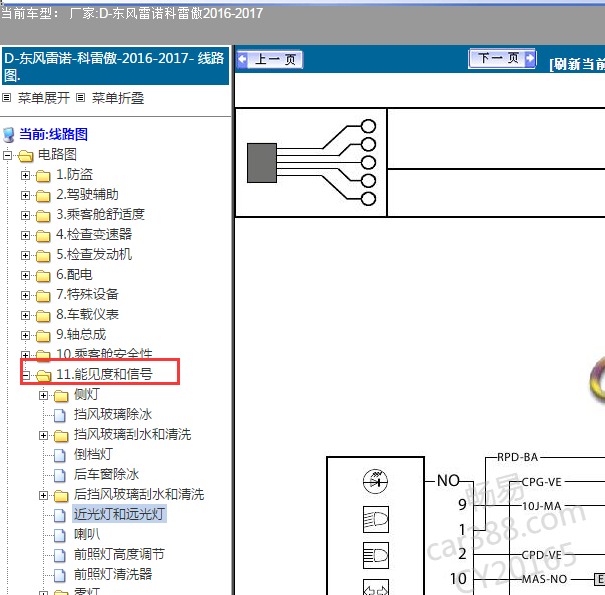Click the MAS-NO wire label
The height and width of the screenshot is (595, 605).
coord(544,579)
